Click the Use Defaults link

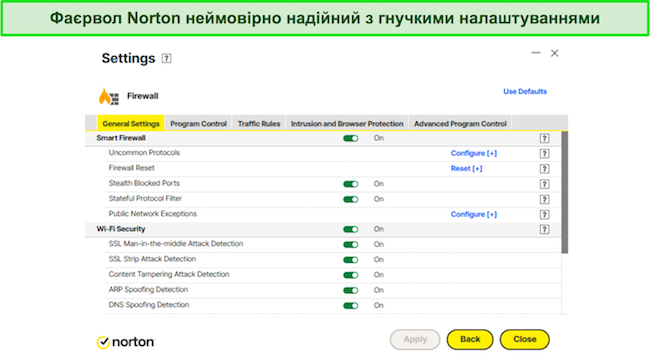click(x=525, y=92)
